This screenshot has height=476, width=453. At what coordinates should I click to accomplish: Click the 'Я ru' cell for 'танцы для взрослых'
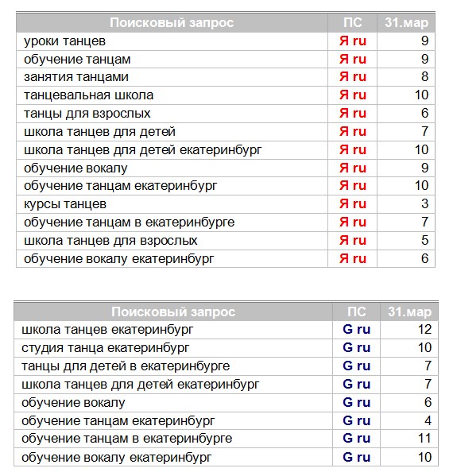click(353, 113)
